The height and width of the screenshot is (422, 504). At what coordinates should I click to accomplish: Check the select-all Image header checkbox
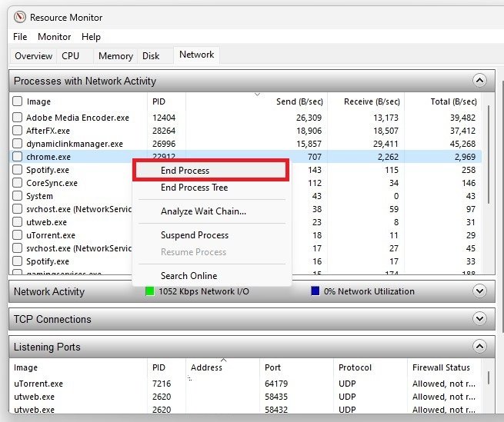click(18, 101)
